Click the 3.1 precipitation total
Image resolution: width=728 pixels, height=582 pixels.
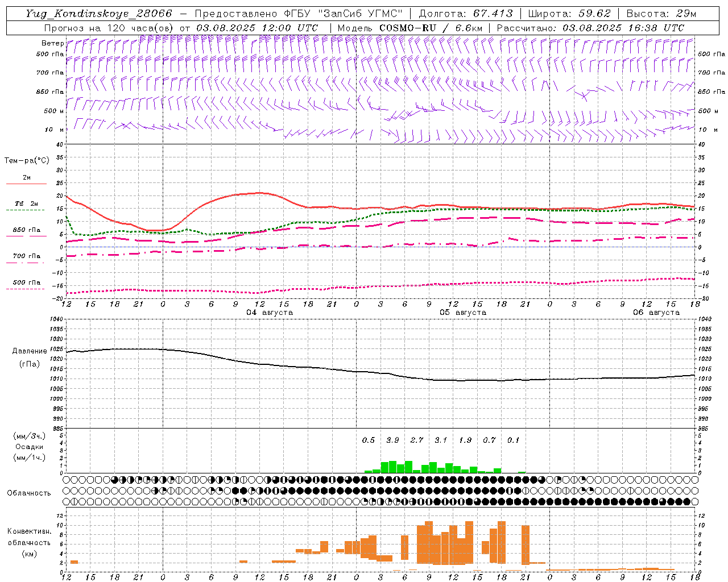441,440
